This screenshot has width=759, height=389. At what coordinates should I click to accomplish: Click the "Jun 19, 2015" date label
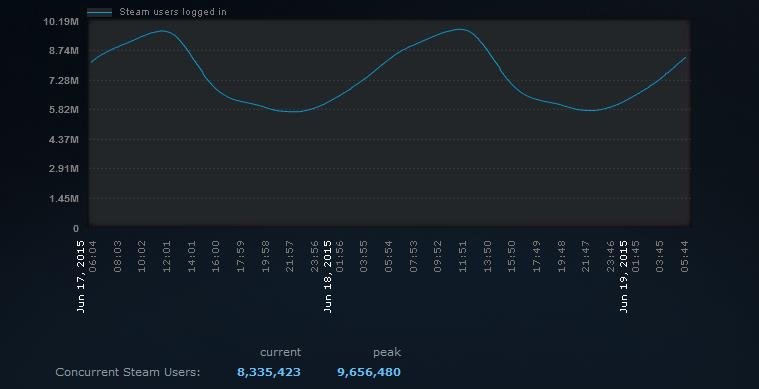tap(624, 276)
